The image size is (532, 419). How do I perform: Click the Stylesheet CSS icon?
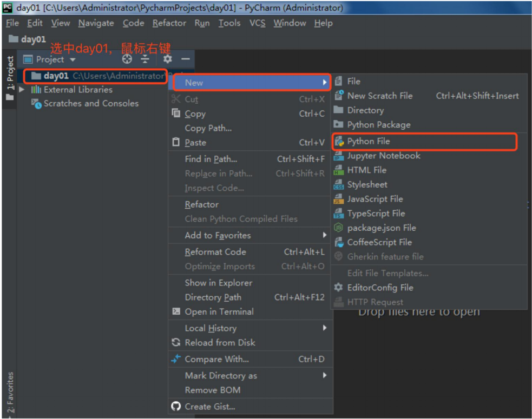(x=339, y=185)
